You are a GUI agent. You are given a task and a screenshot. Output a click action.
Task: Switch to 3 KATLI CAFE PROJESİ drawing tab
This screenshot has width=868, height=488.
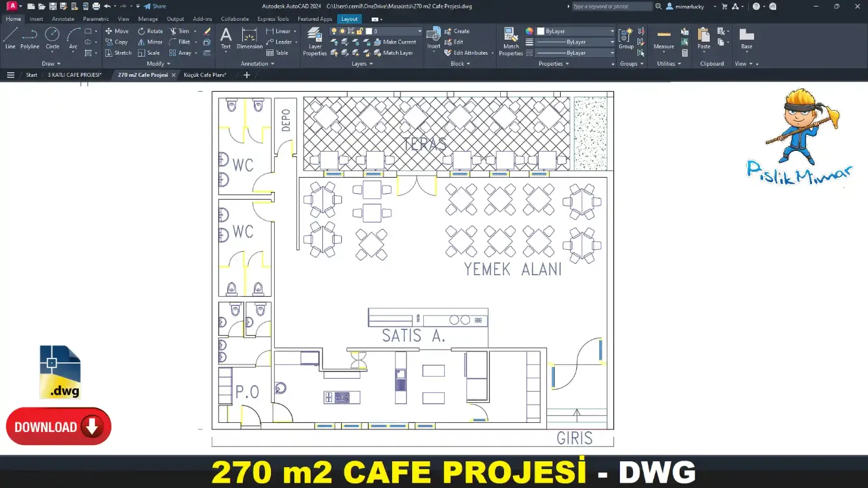point(74,75)
